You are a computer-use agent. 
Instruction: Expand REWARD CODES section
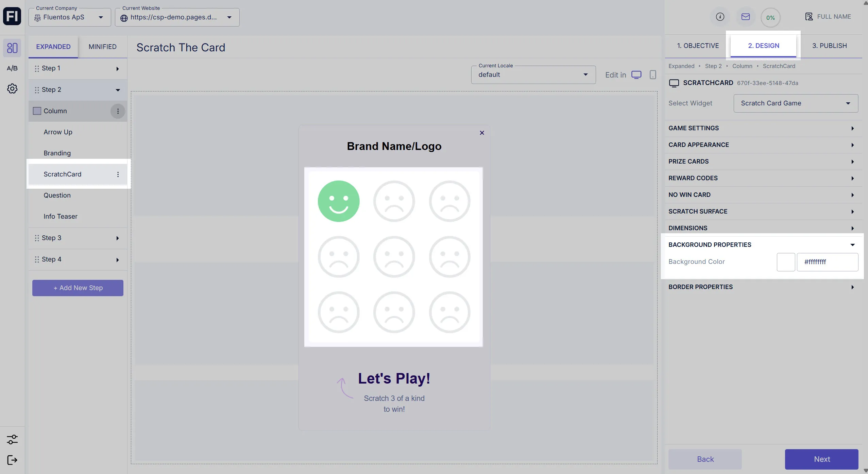(763, 178)
